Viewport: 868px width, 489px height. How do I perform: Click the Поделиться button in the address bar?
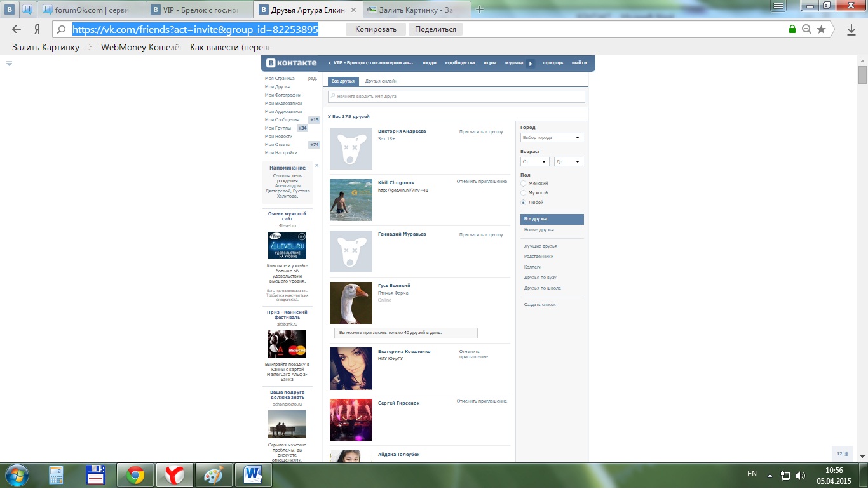tap(436, 29)
